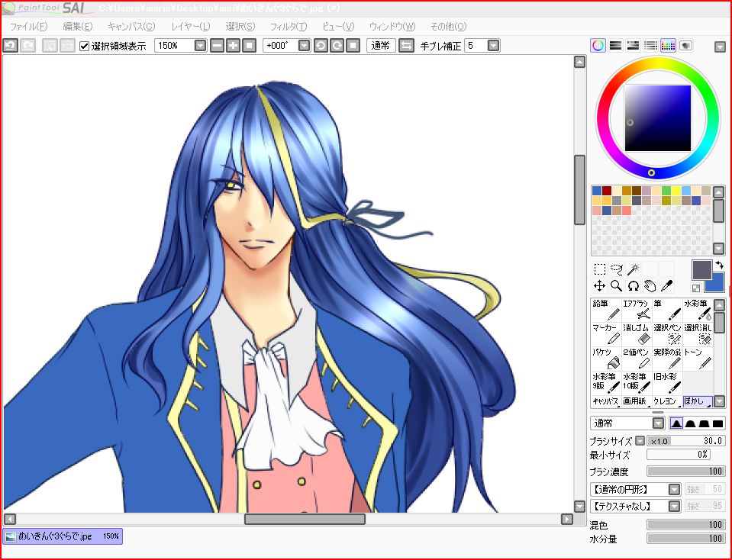Choose the 筆 brush tool
Screen dimensions: 732x560
(668, 310)
